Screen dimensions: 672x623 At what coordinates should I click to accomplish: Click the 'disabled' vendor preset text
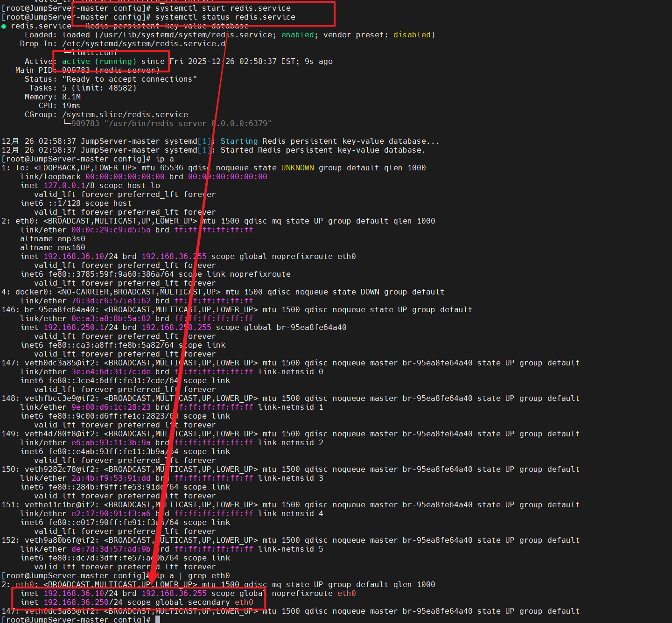412,35
